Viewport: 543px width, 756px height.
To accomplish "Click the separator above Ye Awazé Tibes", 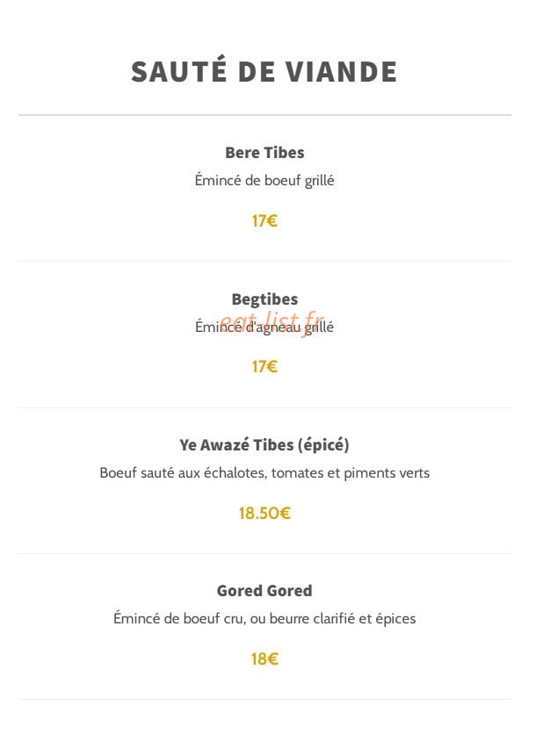I will pos(264,408).
